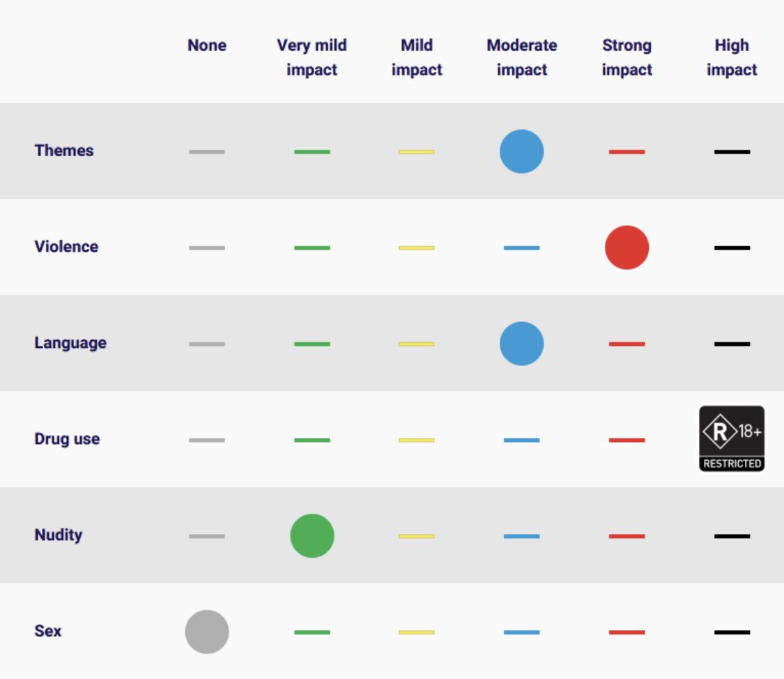Image resolution: width=784 pixels, height=679 pixels.
Task: Click the red Drug use strong dash
Action: [x=627, y=441]
